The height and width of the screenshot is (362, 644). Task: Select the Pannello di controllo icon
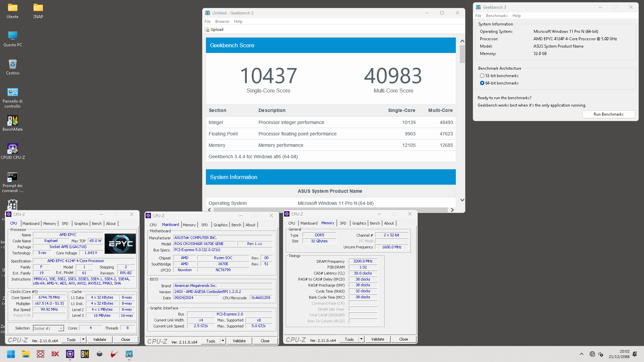[x=12, y=98]
